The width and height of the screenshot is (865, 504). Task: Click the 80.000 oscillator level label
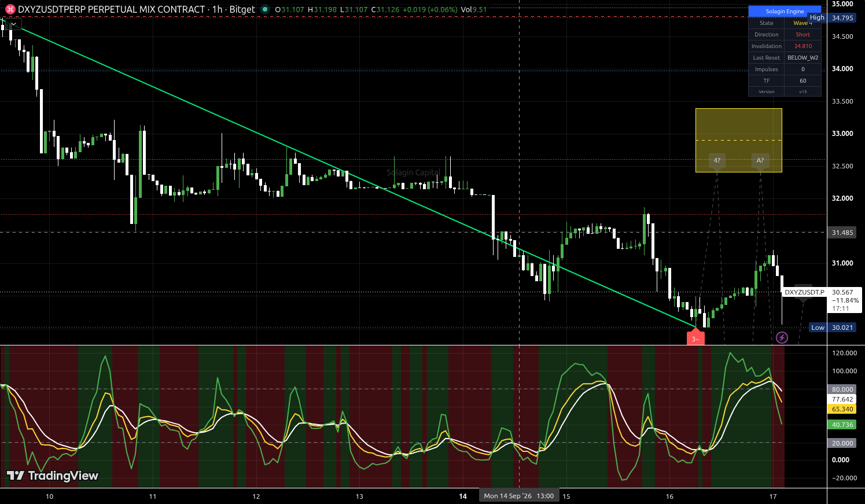842,389
